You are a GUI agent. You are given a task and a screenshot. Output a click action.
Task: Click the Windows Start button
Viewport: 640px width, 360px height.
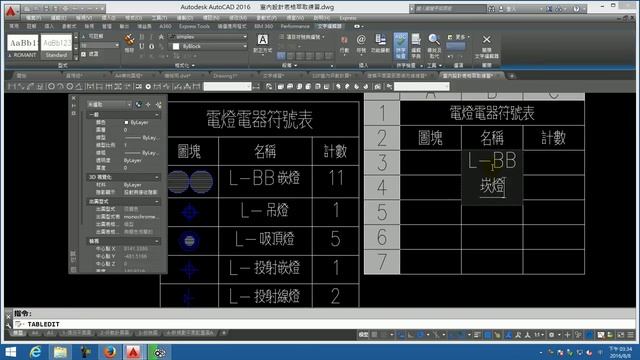11,352
